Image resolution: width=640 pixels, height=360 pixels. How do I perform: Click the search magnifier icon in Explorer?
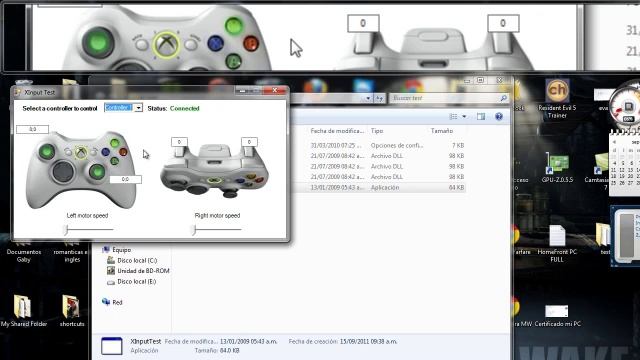point(503,98)
